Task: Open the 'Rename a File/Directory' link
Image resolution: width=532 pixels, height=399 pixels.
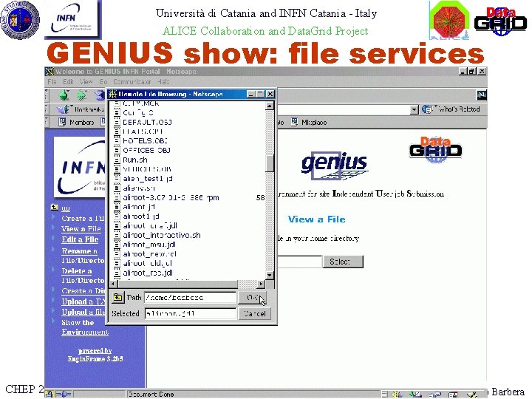Action: (x=83, y=256)
